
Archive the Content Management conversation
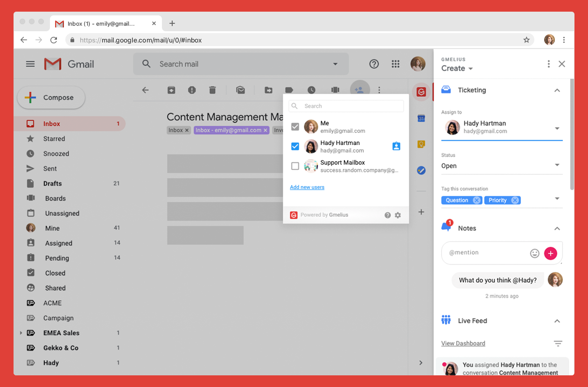point(171,90)
